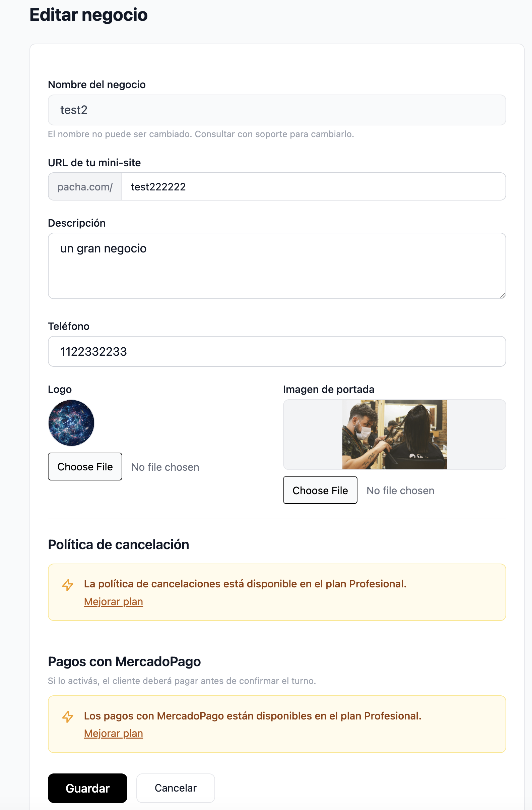Image resolution: width=532 pixels, height=810 pixels.
Task: Choose a file for the Logo
Action: click(x=85, y=467)
